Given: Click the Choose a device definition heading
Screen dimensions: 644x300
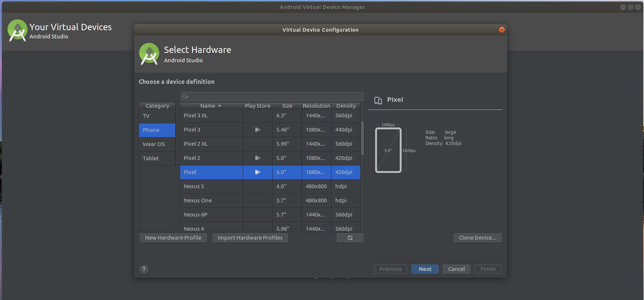Looking at the screenshot, I should click(176, 82).
